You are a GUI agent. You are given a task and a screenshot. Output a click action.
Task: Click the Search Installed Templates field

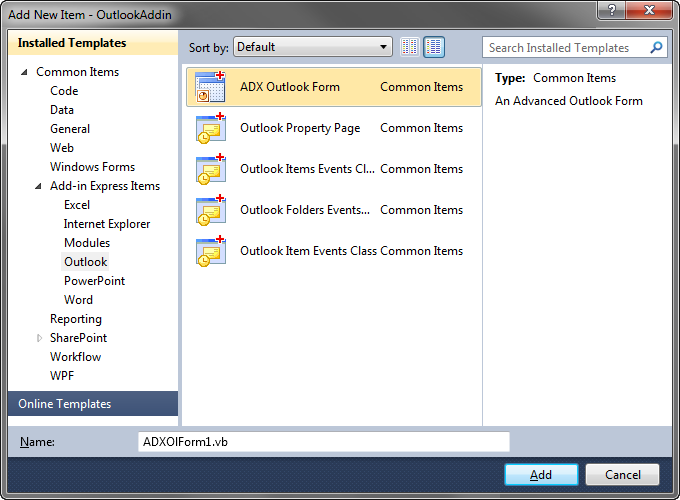pyautogui.click(x=577, y=47)
